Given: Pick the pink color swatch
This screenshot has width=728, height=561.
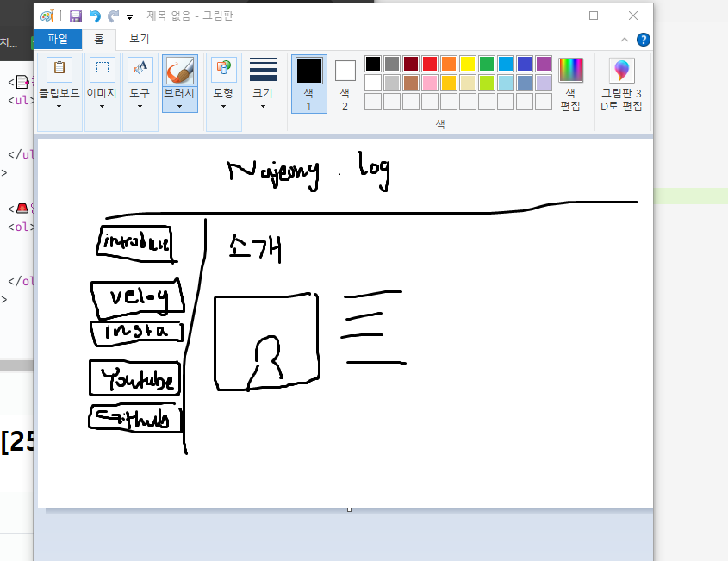Looking at the screenshot, I should pos(430,83).
